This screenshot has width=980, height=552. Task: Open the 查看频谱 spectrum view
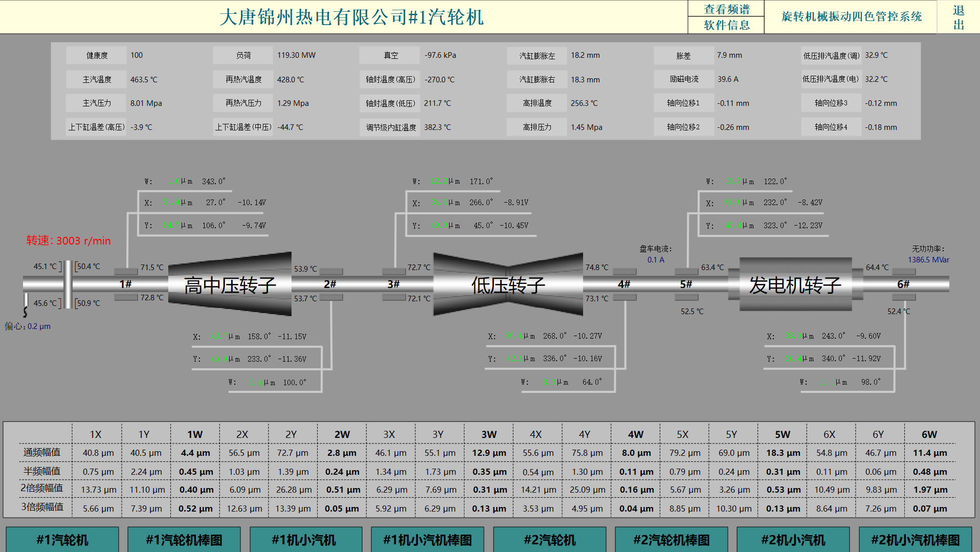726,9
